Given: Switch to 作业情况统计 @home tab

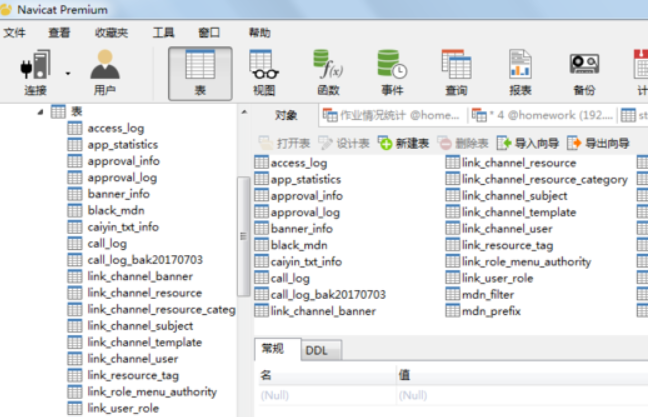Looking at the screenshot, I should point(392,115).
